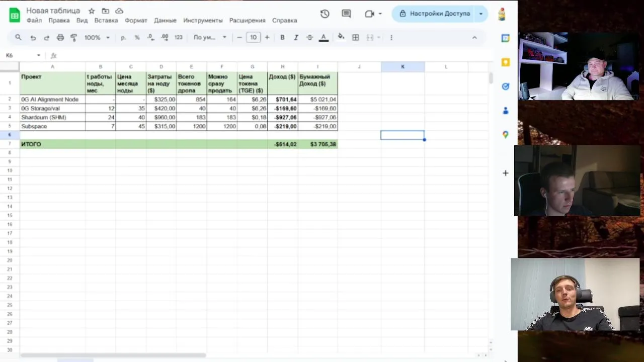Open the Maps side panel icon

tap(506, 135)
